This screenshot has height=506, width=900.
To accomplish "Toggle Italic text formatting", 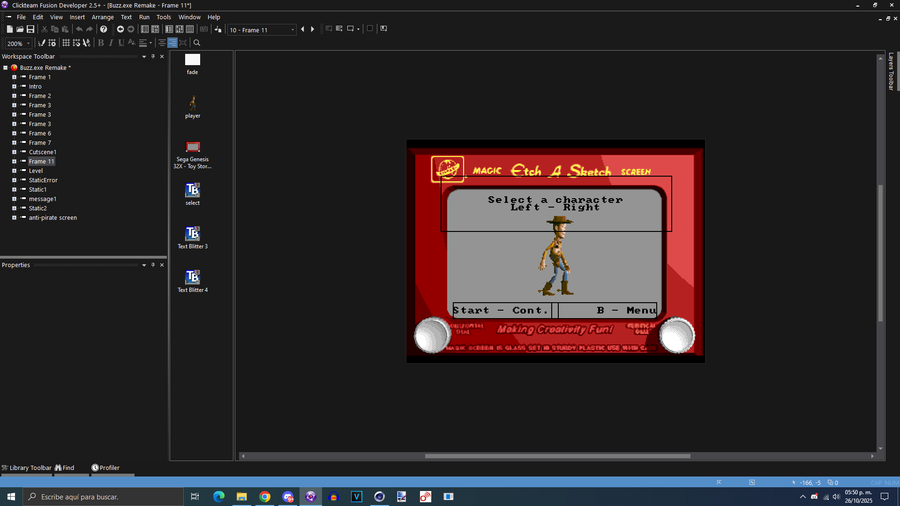I will [111, 43].
